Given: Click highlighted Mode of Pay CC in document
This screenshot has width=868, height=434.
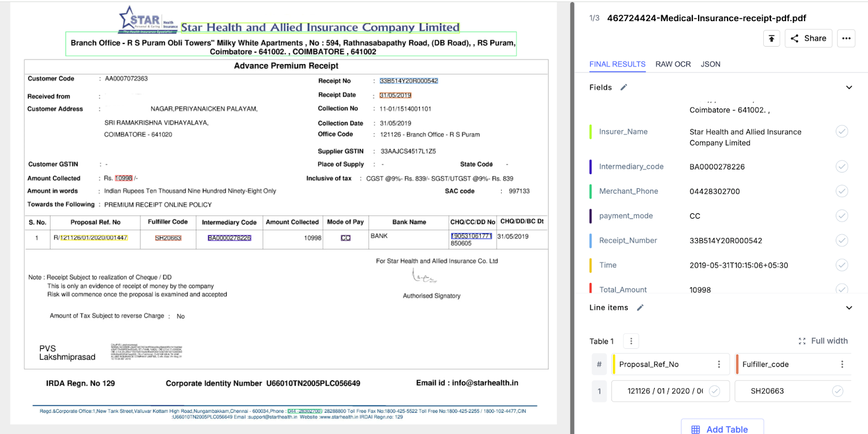Looking at the screenshot, I should click(x=346, y=238).
